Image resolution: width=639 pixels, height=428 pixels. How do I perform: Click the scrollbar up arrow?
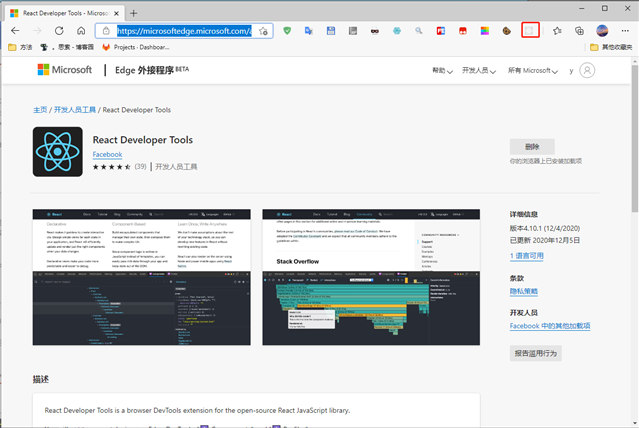635,62
